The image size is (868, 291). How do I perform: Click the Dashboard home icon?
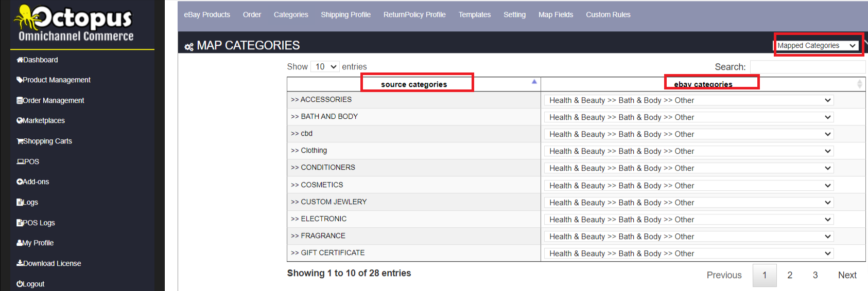(x=20, y=60)
